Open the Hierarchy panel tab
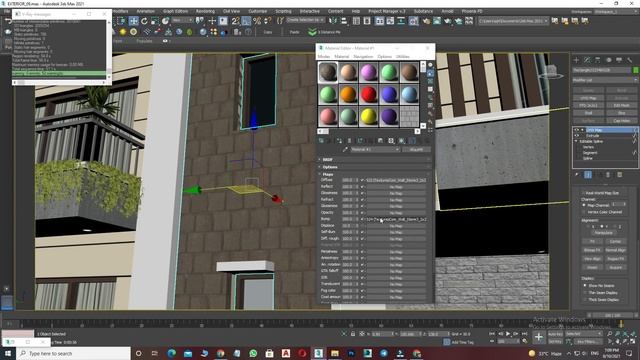The image size is (640, 360). 598,60
